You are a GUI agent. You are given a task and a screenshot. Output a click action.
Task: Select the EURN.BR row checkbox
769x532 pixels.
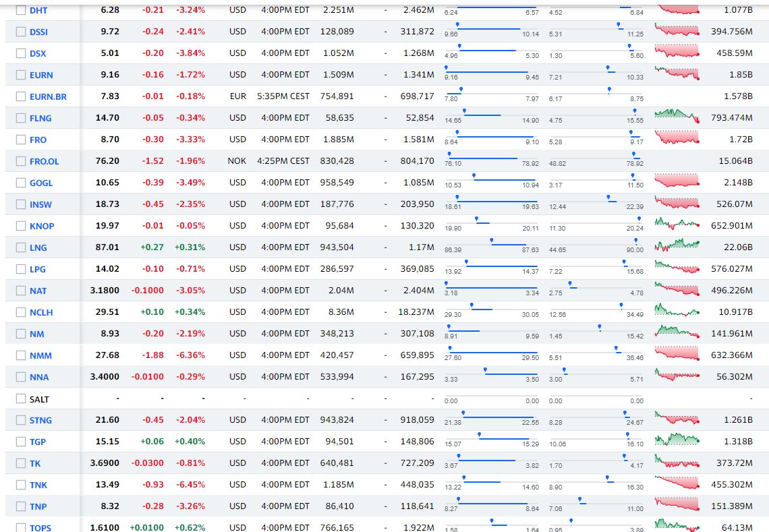(21, 96)
